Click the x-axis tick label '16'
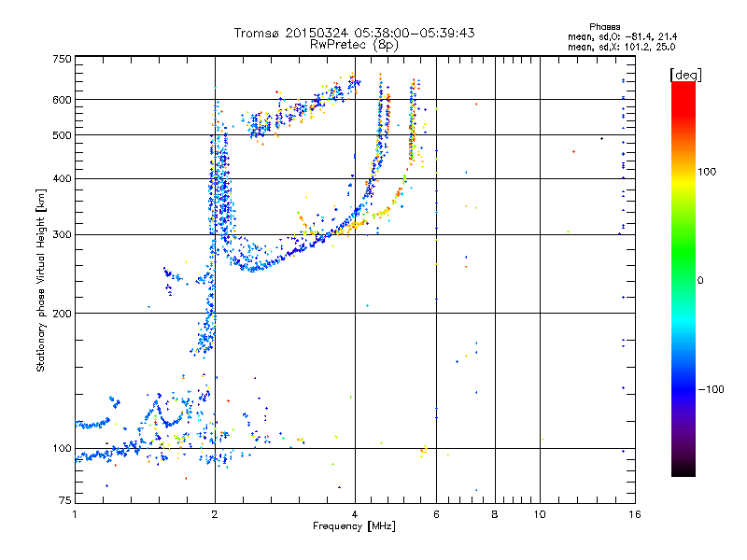747x560 pixels. click(x=635, y=514)
